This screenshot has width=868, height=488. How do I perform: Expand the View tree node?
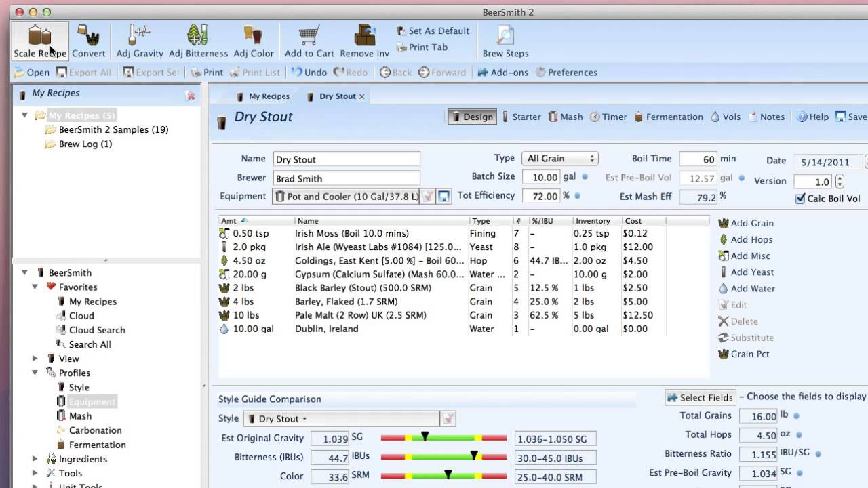[35, 359]
